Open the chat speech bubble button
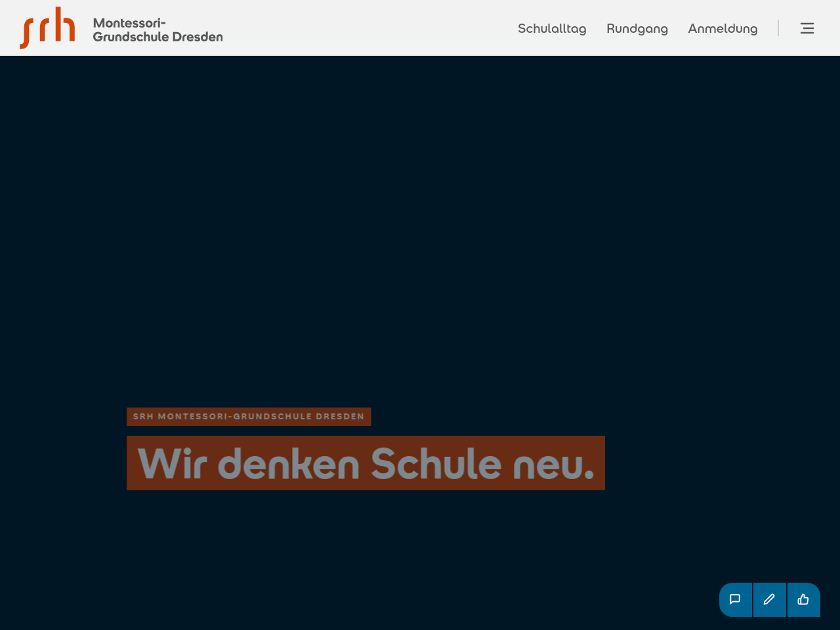The image size is (840, 630). 735,599
